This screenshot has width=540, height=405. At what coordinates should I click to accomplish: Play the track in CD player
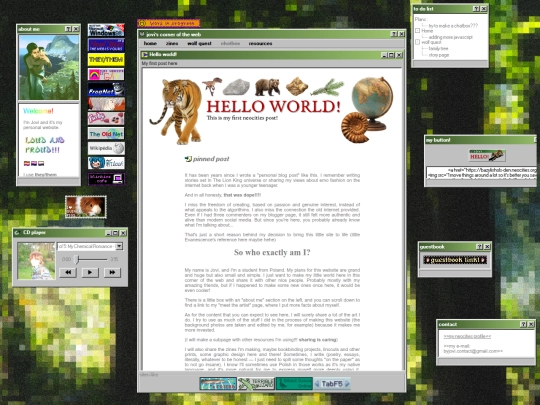(x=90, y=272)
